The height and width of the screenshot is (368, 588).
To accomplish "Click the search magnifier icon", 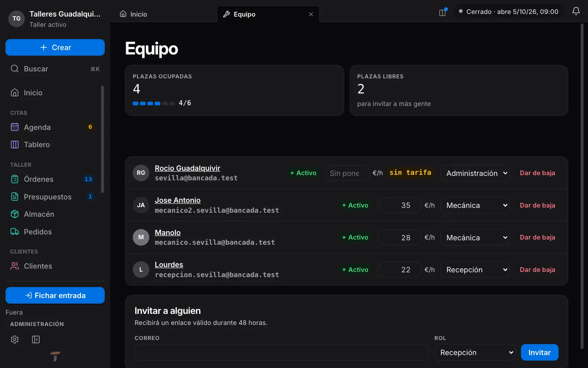I will [15, 69].
